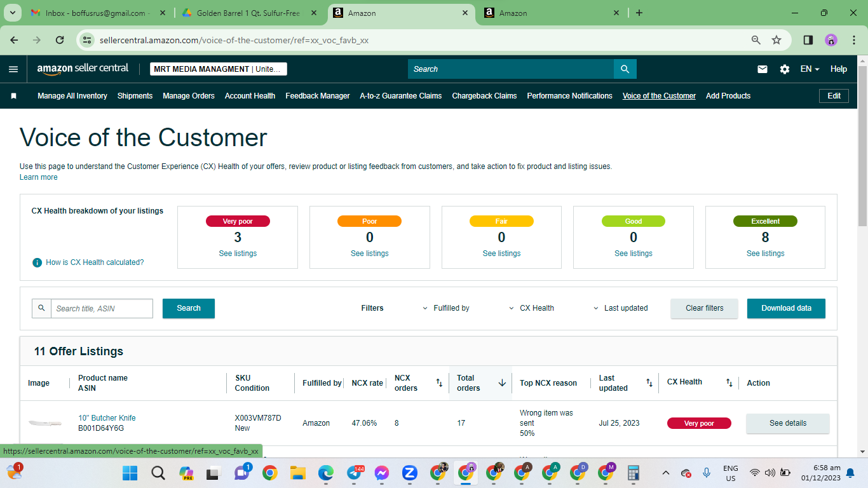Click the teal Search button
868x488 pixels.
(x=189, y=308)
